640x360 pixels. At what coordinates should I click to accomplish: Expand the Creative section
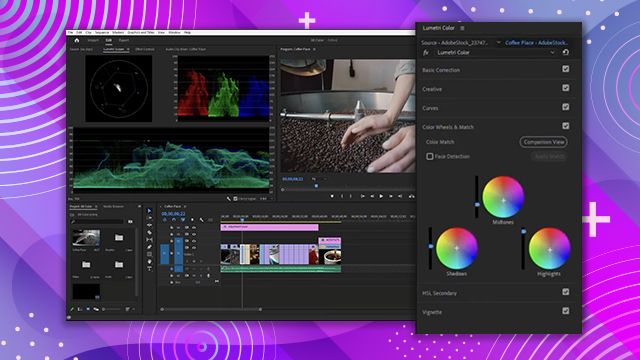click(x=432, y=89)
